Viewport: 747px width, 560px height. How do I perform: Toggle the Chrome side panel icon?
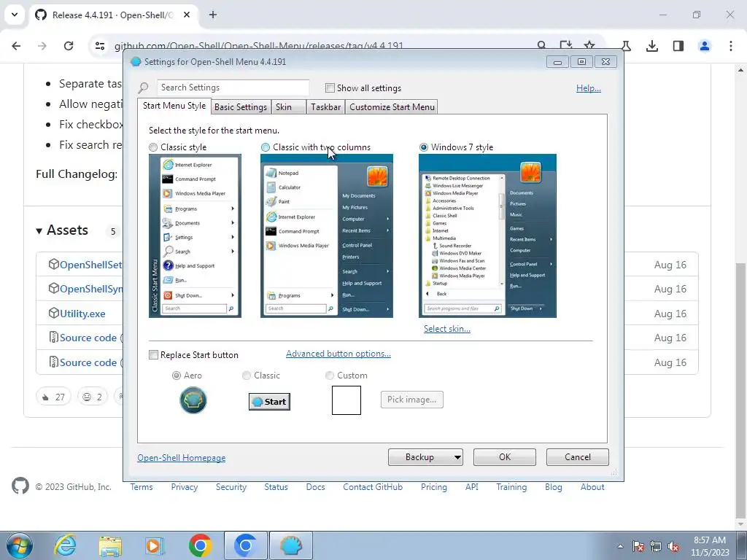click(x=678, y=46)
